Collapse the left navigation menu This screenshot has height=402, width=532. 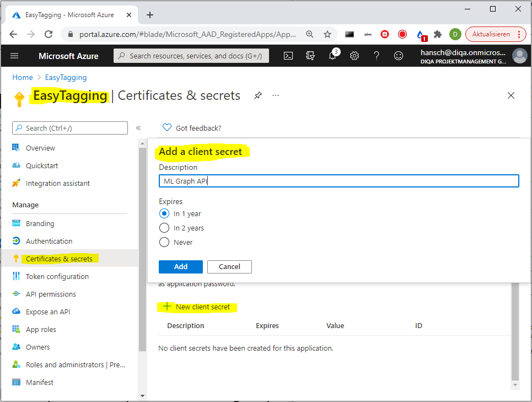click(138, 128)
